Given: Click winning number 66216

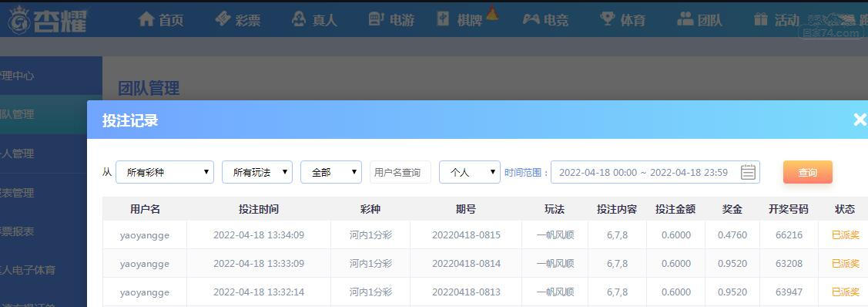Looking at the screenshot, I should tap(789, 235).
